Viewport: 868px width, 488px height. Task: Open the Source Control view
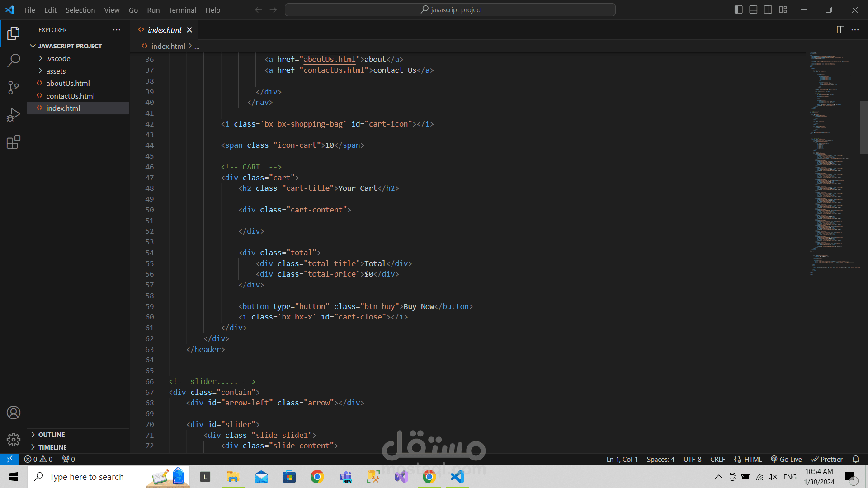tap(14, 88)
